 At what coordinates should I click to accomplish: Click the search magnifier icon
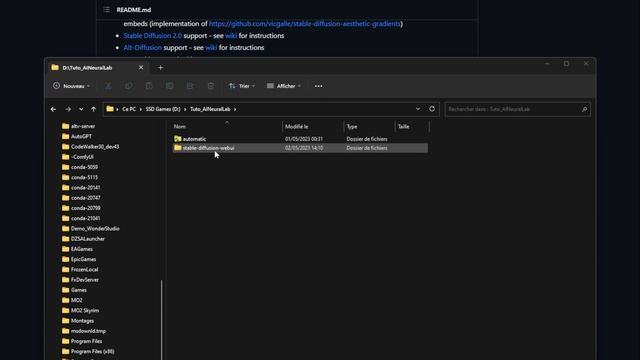tap(584, 109)
